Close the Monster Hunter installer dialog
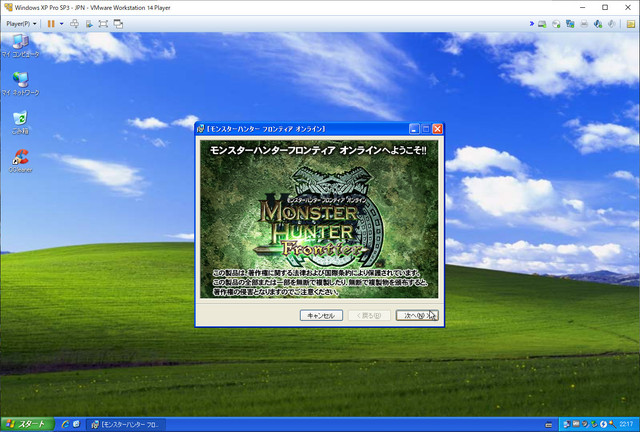Viewport: 640px width, 432px height. [x=437, y=129]
